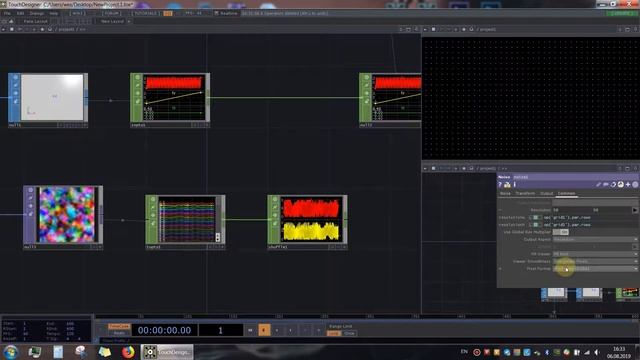Select the Common parameter tab
This screenshot has height=360, width=640.
567,193
